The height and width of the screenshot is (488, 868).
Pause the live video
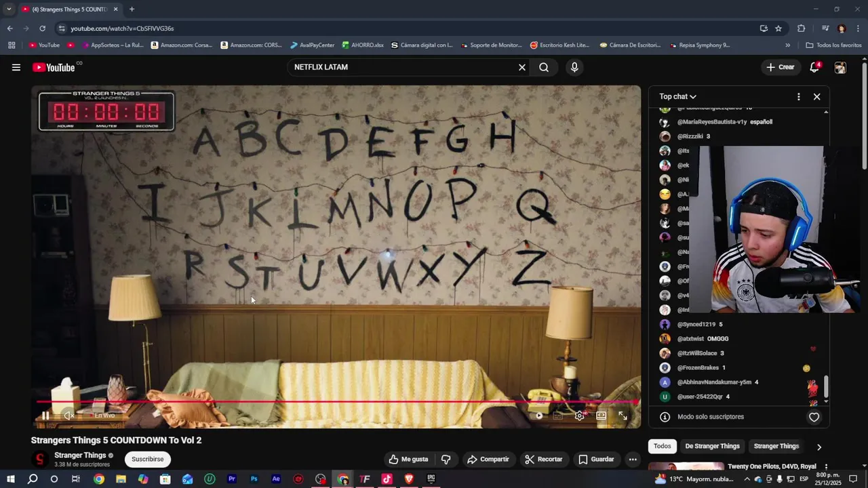(x=45, y=415)
